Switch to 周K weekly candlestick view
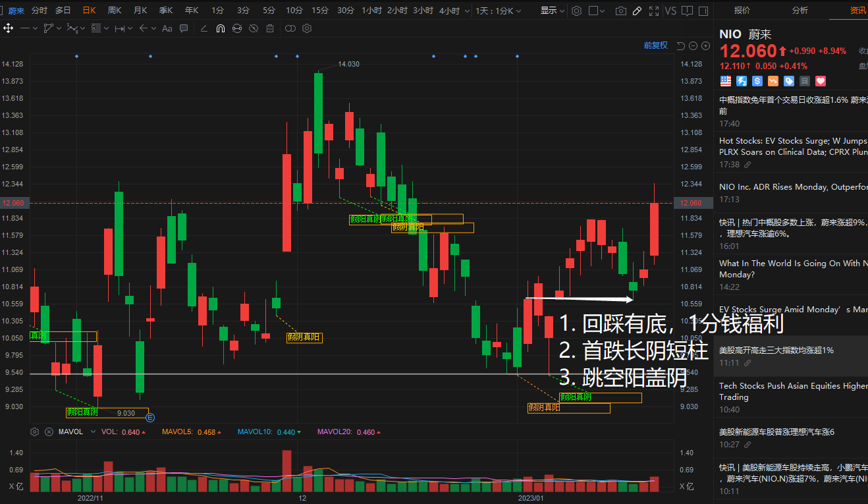The image size is (868, 504). point(115,11)
